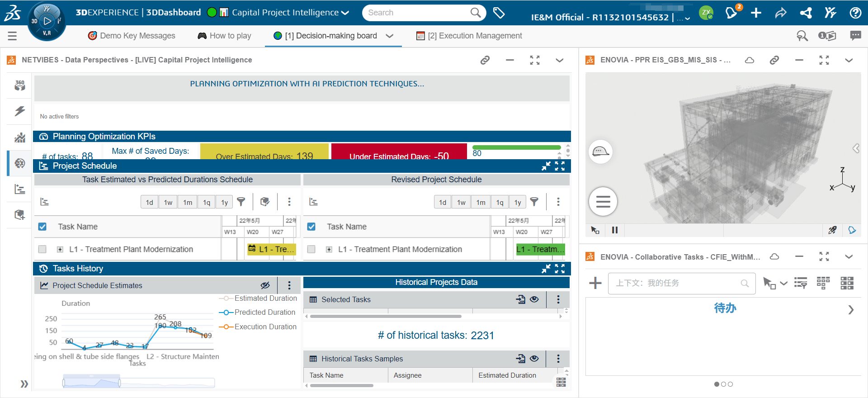This screenshot has height=398, width=868.
Task: Open the 3DEXPERIENCE compass
Action: coord(47,21)
